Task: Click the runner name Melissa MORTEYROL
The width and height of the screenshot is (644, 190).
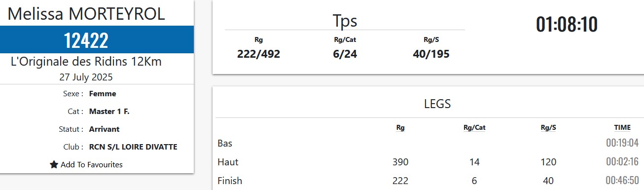Action: 86,14
